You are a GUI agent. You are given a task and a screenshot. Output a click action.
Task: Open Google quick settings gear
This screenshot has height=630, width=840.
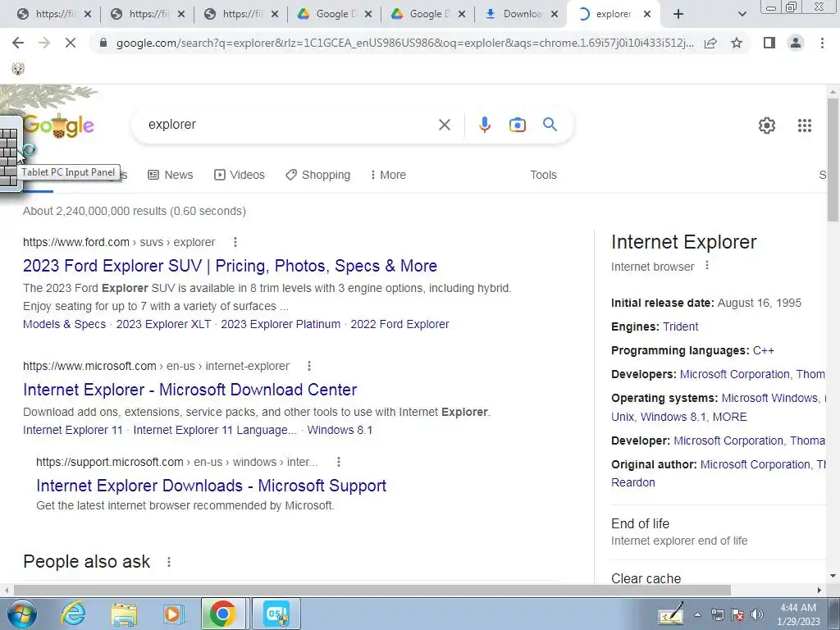(x=767, y=126)
